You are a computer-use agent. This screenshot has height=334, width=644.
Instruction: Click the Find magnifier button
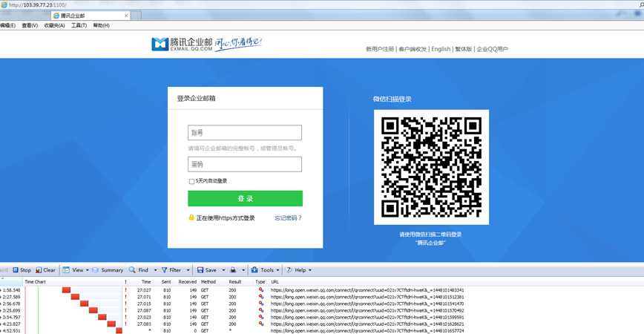[x=139, y=270]
